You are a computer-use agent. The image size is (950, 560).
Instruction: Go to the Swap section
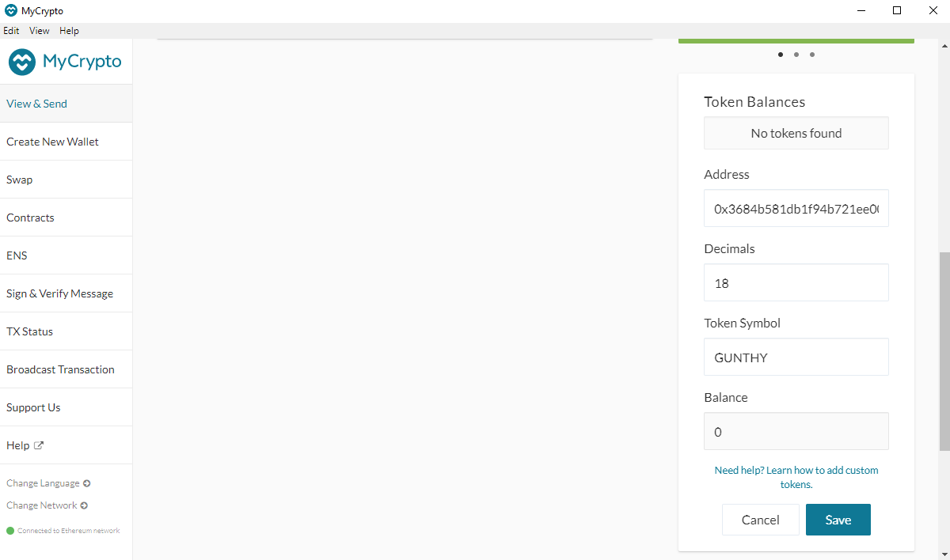(x=20, y=180)
